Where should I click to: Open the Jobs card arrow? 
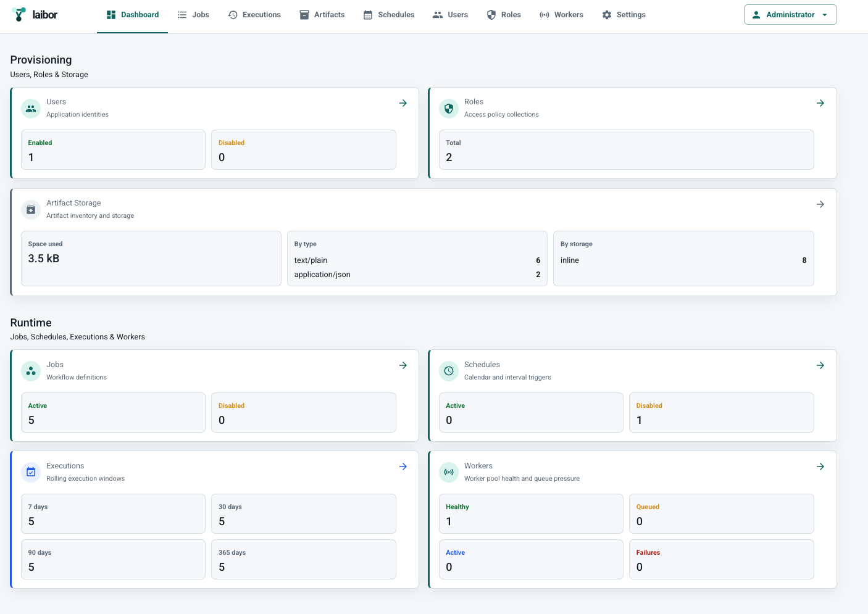coord(403,365)
